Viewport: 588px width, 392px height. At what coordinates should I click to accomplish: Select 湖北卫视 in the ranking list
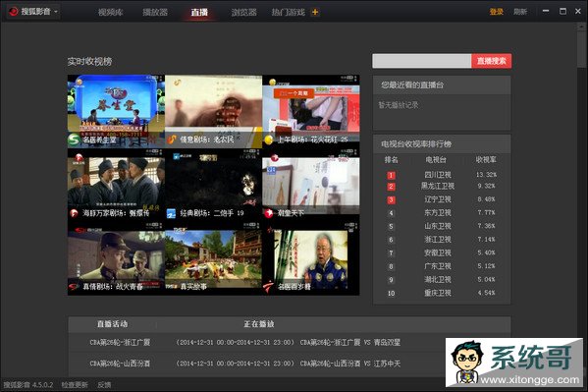[x=437, y=280]
